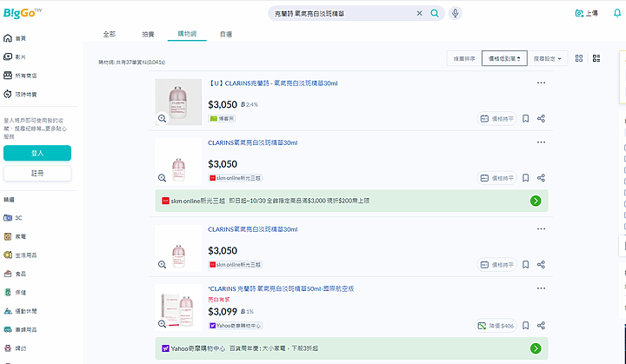Screen dimensions: 626x364
Task: Open the 生活用品 daily goods category
Action: pos(20,255)
